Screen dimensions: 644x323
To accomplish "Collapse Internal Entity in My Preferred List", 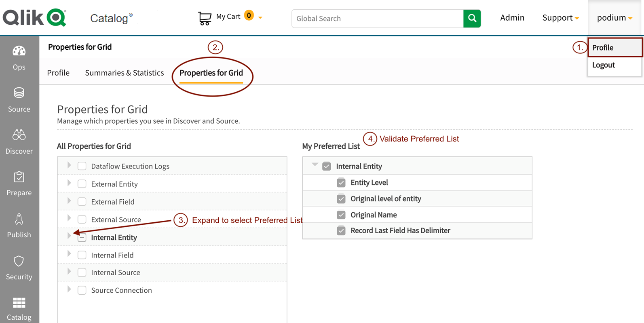I will pos(315,165).
